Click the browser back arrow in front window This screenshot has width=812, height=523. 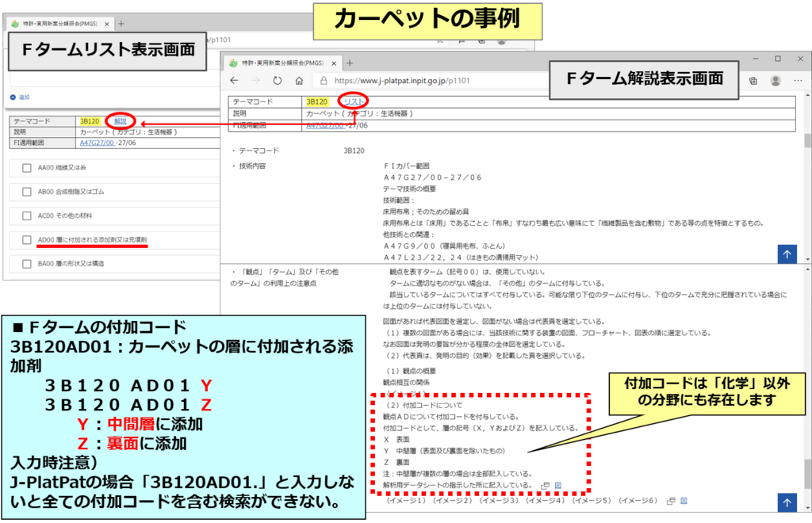[x=234, y=81]
